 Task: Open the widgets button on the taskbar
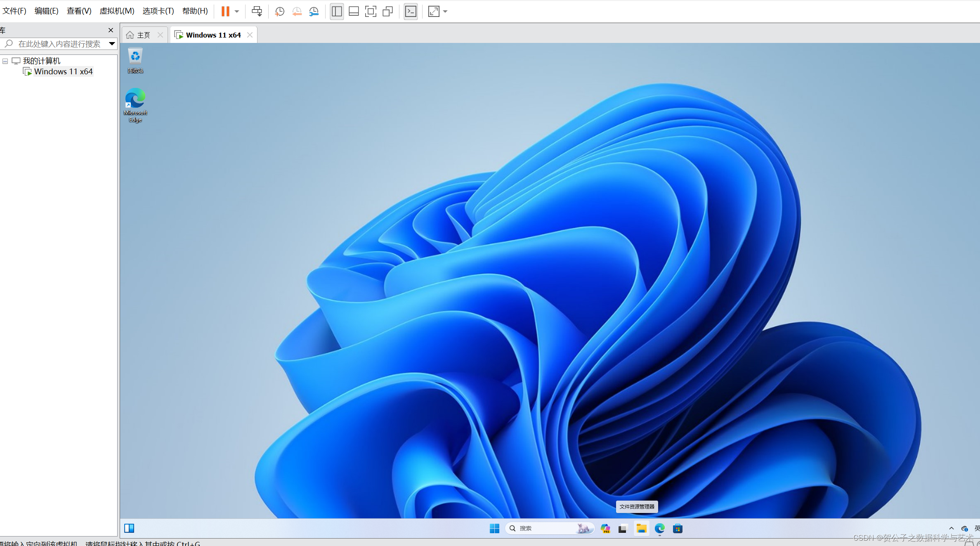click(x=129, y=528)
